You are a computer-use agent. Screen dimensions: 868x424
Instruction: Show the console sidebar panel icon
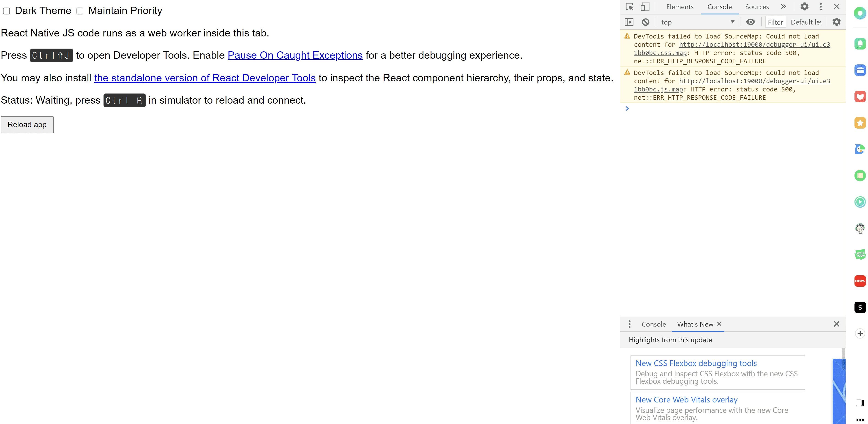[x=629, y=22]
